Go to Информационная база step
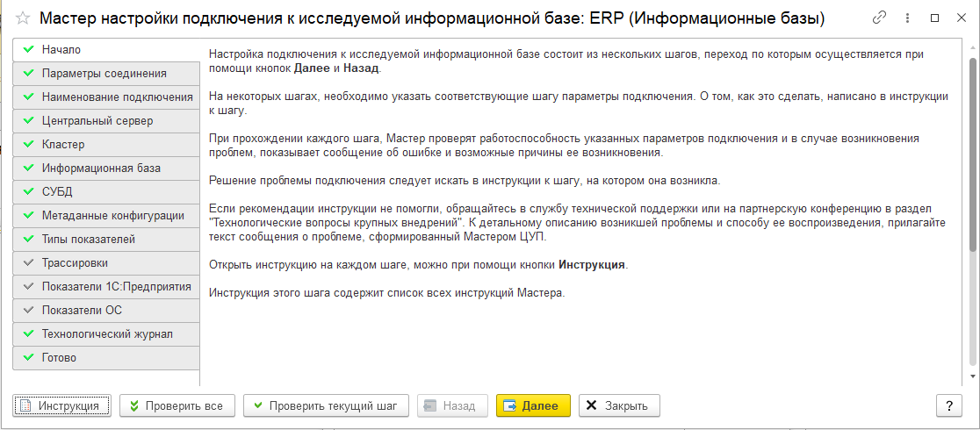 pyautogui.click(x=101, y=168)
